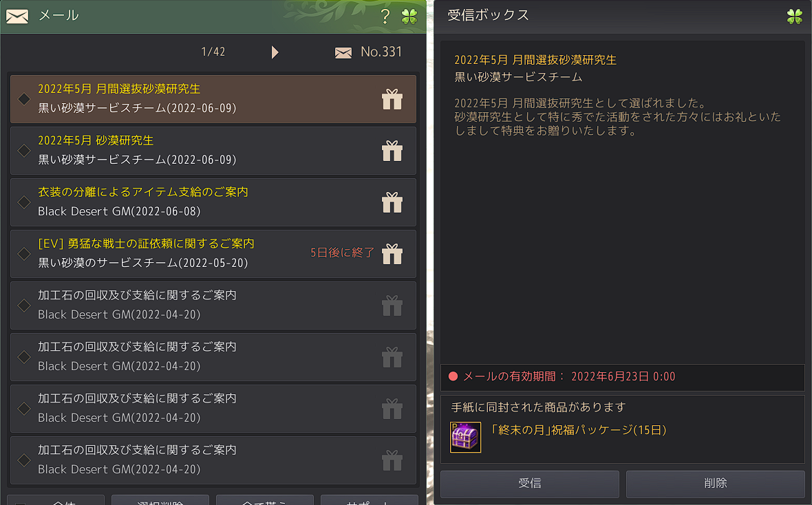Click the 選択削除 button at bottom
The height and width of the screenshot is (505, 812).
160,500
